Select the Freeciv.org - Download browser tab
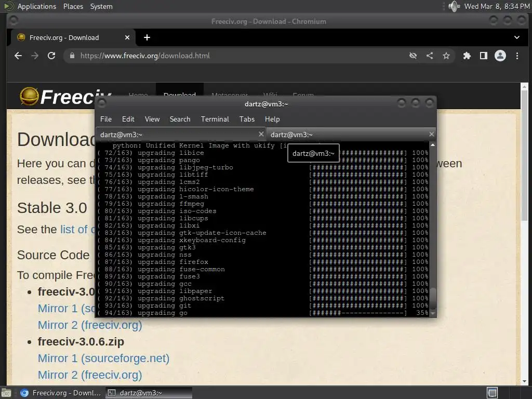Image resolution: width=532 pixels, height=399 pixels. 73,37
